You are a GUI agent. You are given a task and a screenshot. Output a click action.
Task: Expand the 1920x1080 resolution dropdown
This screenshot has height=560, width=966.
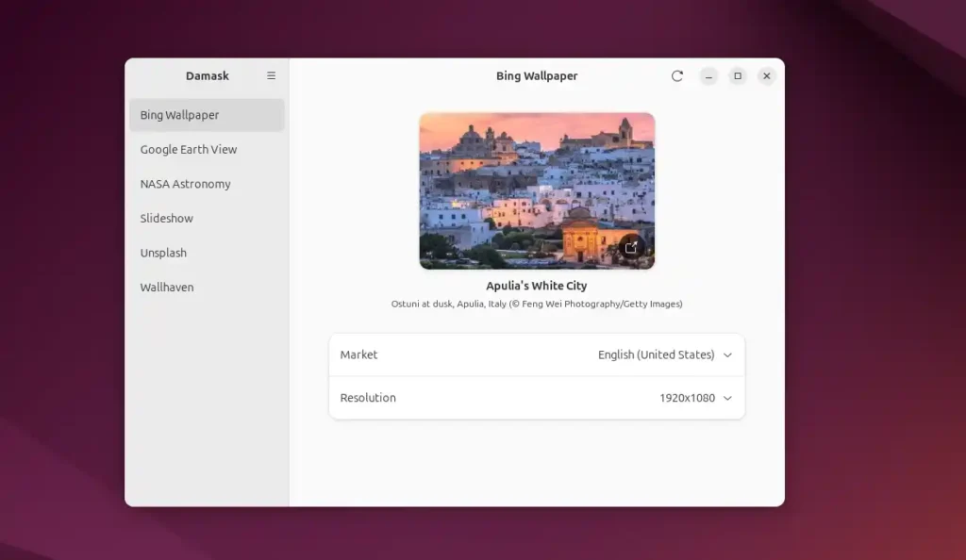pyautogui.click(x=687, y=398)
